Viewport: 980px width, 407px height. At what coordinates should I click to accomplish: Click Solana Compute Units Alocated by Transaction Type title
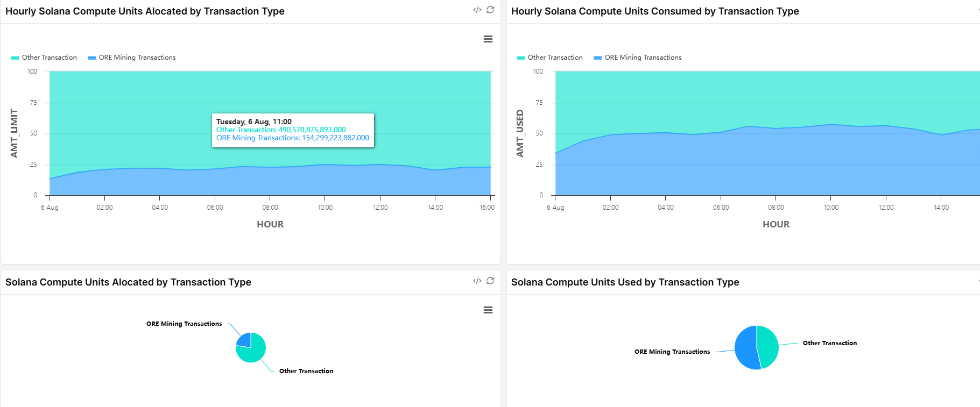tap(128, 282)
